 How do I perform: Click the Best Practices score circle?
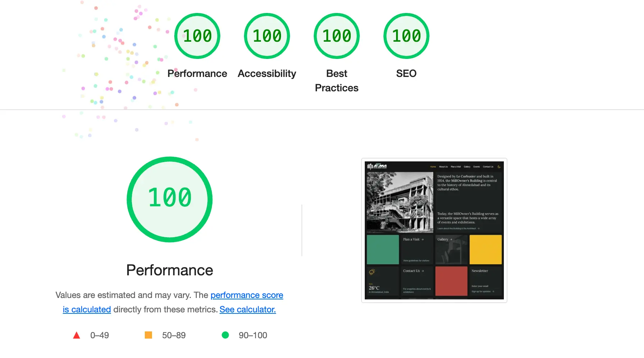(336, 36)
